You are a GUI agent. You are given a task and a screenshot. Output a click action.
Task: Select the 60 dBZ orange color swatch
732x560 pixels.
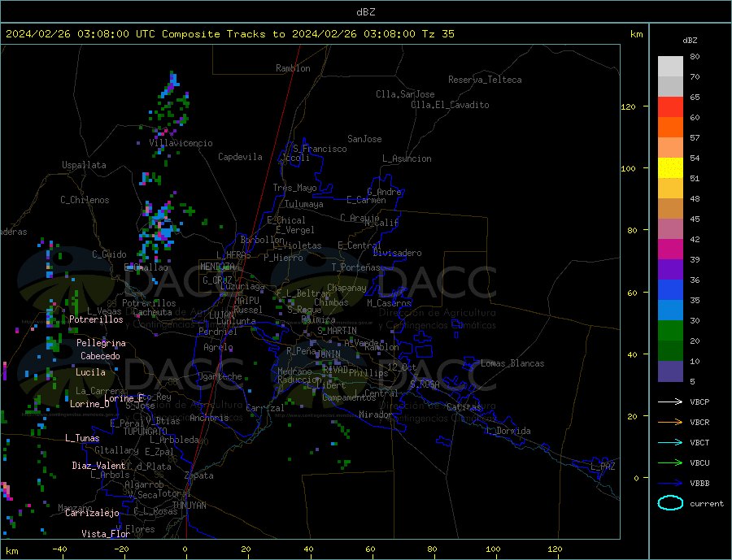(670, 128)
